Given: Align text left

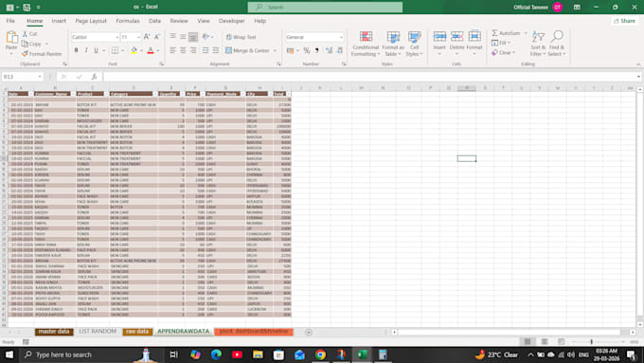Looking at the screenshot, I should click(x=173, y=50).
